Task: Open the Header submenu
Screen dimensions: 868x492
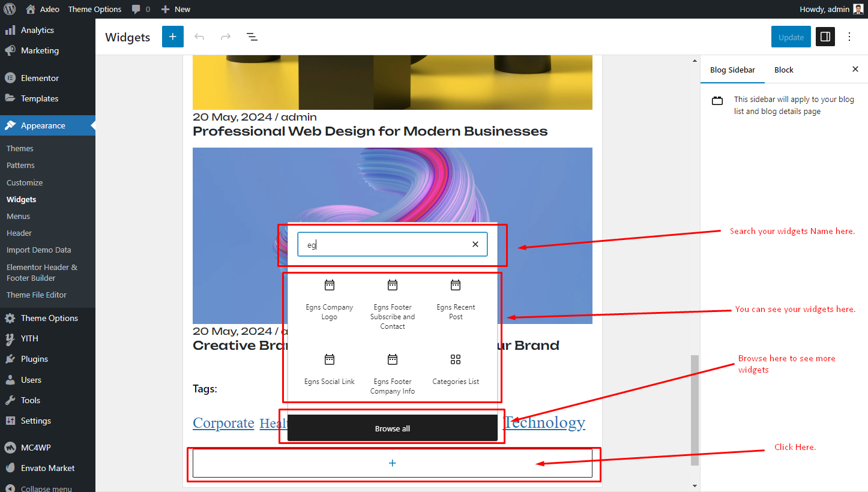Action: 19,233
